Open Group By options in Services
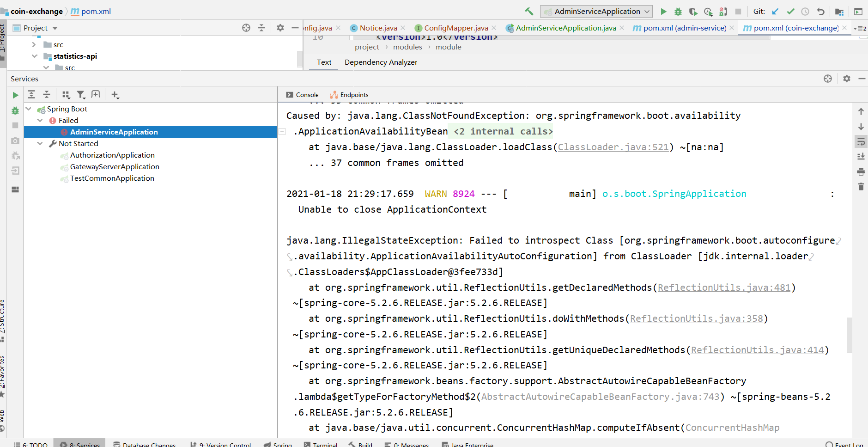868x447 pixels. (66, 94)
